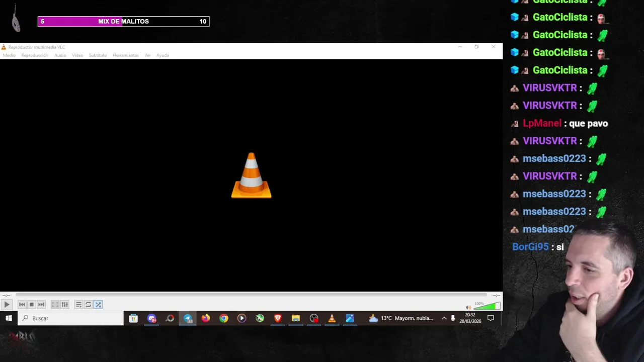Open the Ayuda menu

[x=163, y=55]
